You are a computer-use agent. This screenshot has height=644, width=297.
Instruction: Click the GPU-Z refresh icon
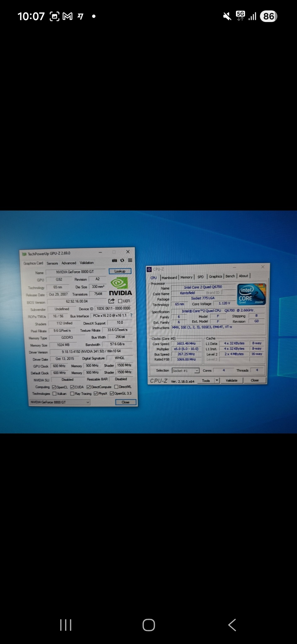click(122, 260)
